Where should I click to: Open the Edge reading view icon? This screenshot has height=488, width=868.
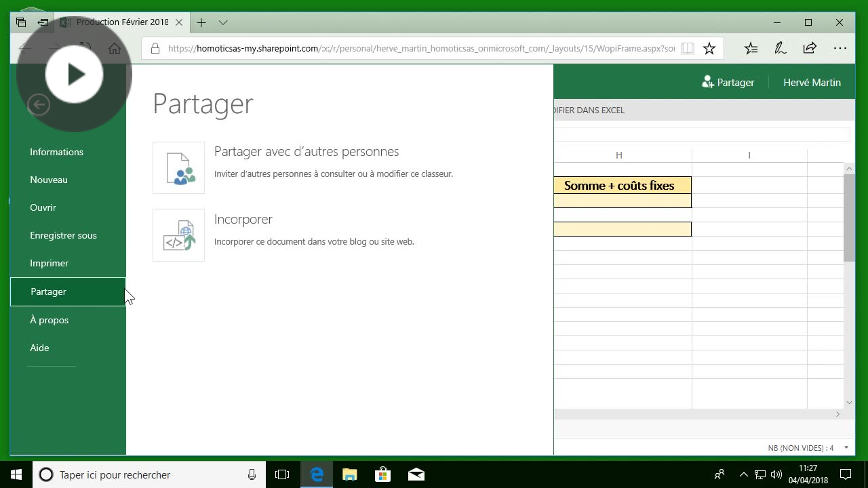[x=687, y=48]
